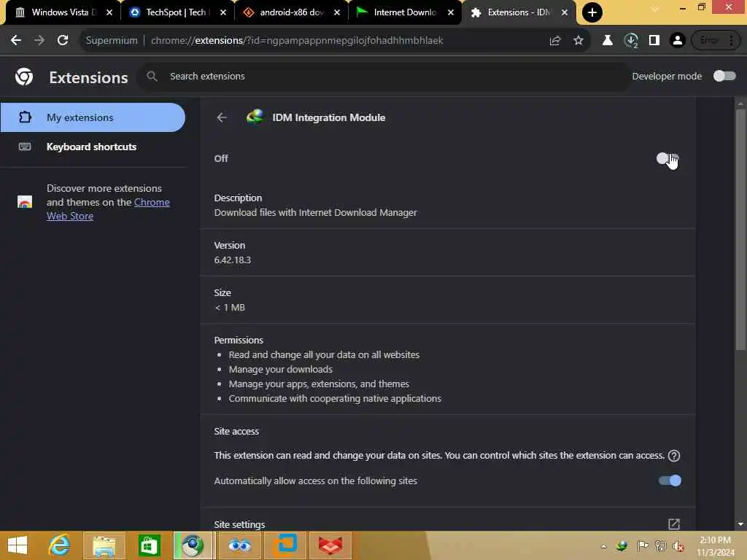Close the android-x86 tab
Viewport: 747px width, 560px height.
[x=337, y=12]
